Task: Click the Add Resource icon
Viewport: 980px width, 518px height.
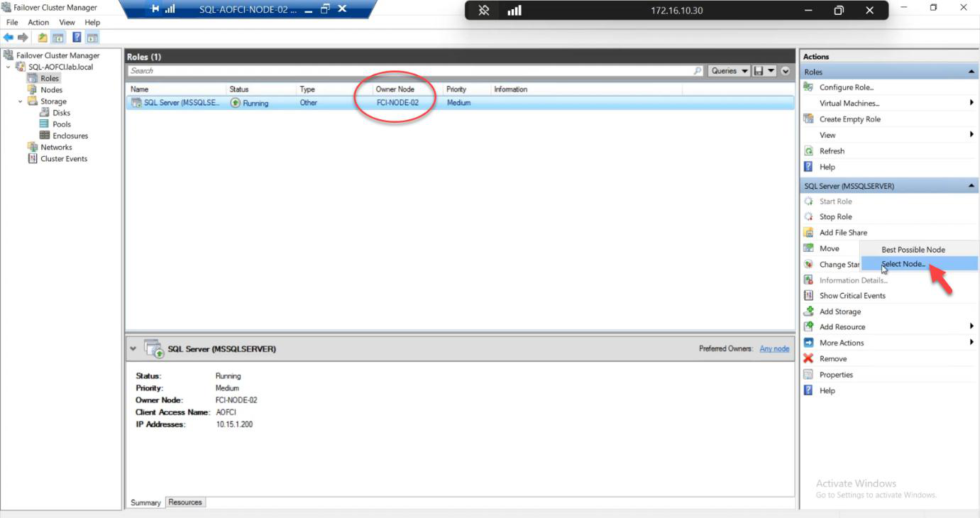Action: (808, 327)
